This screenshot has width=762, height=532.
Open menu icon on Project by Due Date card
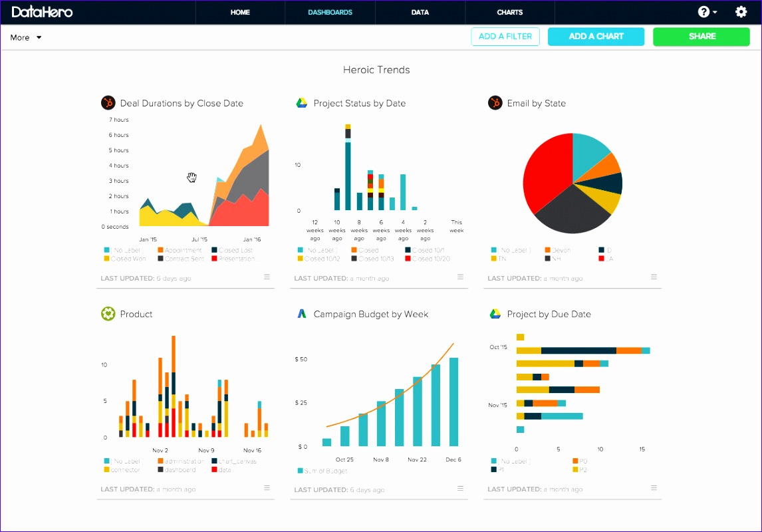click(654, 488)
